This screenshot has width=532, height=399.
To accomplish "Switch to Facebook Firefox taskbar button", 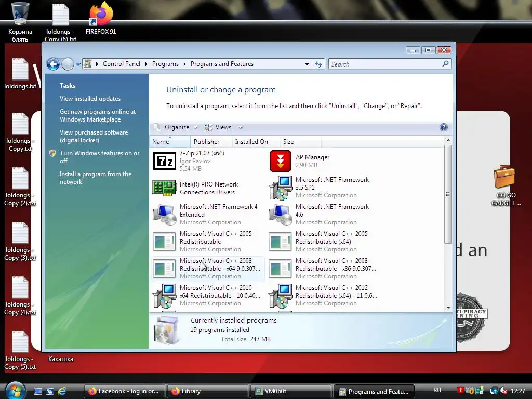I will [124, 391].
